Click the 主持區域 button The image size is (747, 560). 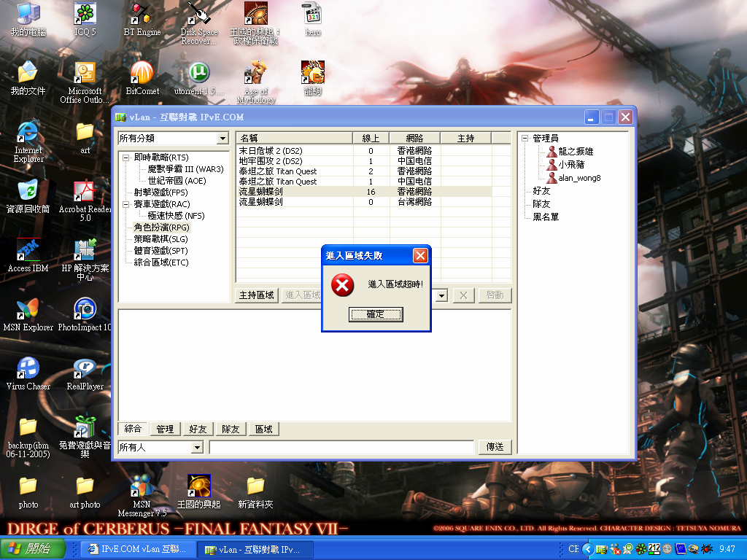[256, 295]
